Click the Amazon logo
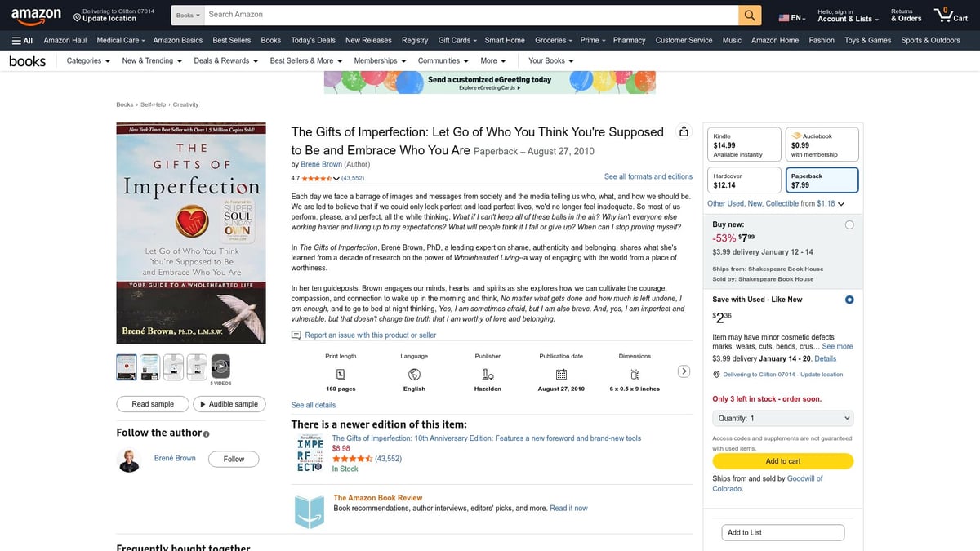Image resolution: width=980 pixels, height=551 pixels. coord(36,14)
